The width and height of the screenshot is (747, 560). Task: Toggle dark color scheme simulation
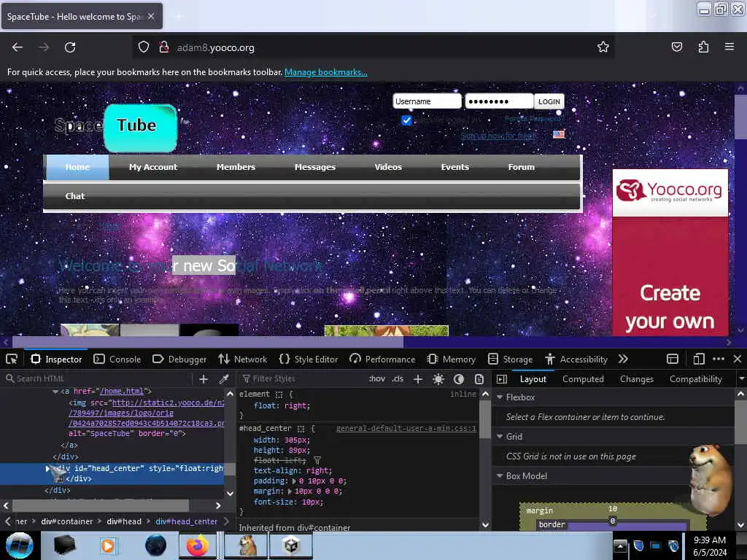(x=459, y=379)
